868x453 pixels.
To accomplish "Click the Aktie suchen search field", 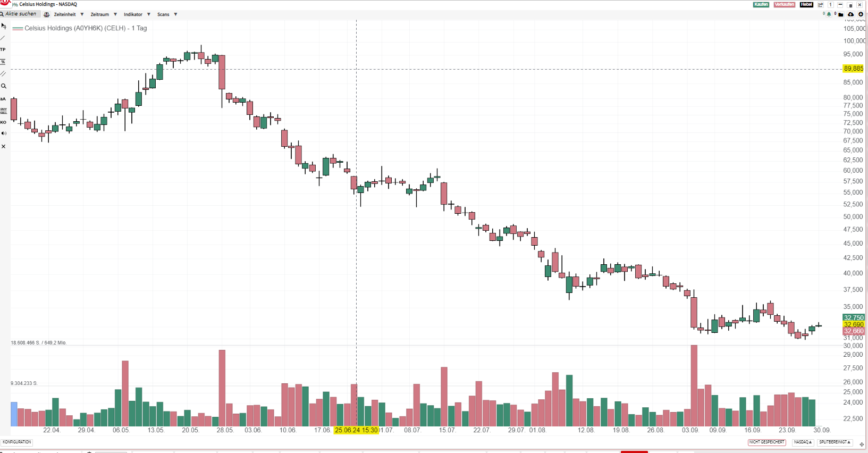I will pos(21,14).
